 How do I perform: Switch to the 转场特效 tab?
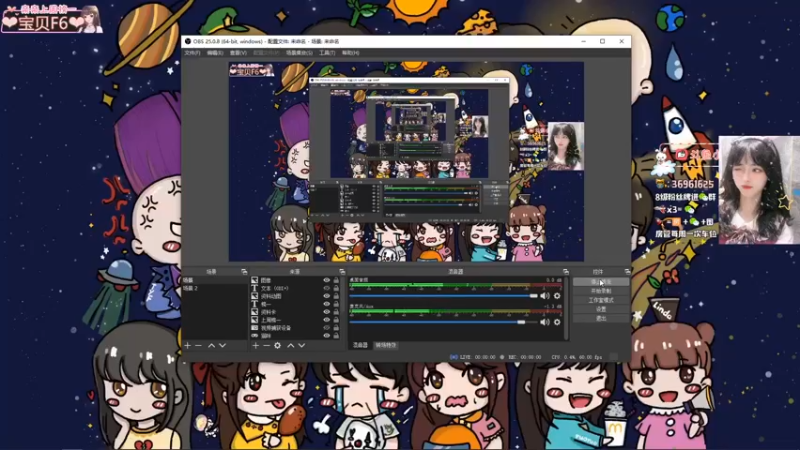(386, 345)
